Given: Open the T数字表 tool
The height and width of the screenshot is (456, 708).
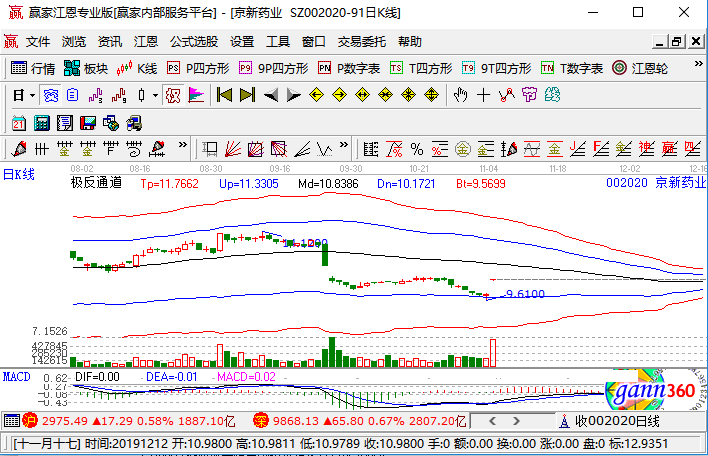Looking at the screenshot, I should tap(572, 69).
